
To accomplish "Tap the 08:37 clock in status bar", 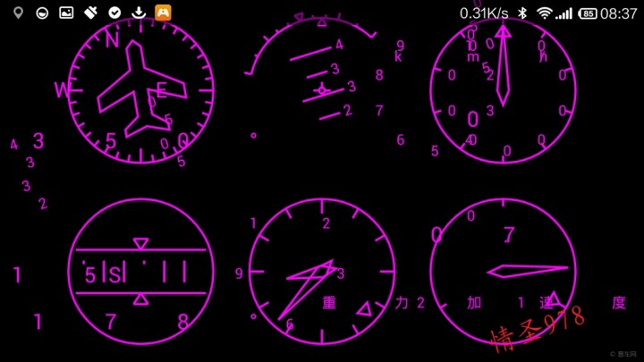I will (x=620, y=13).
